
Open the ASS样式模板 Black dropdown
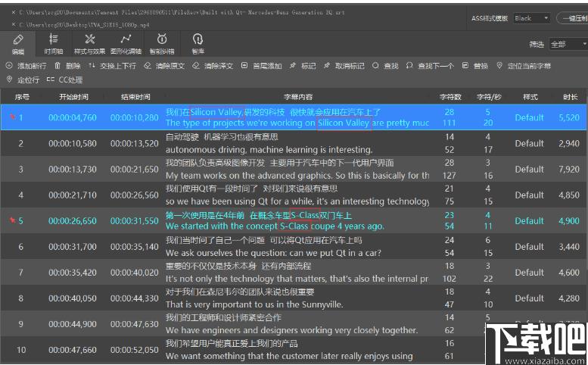531,18
